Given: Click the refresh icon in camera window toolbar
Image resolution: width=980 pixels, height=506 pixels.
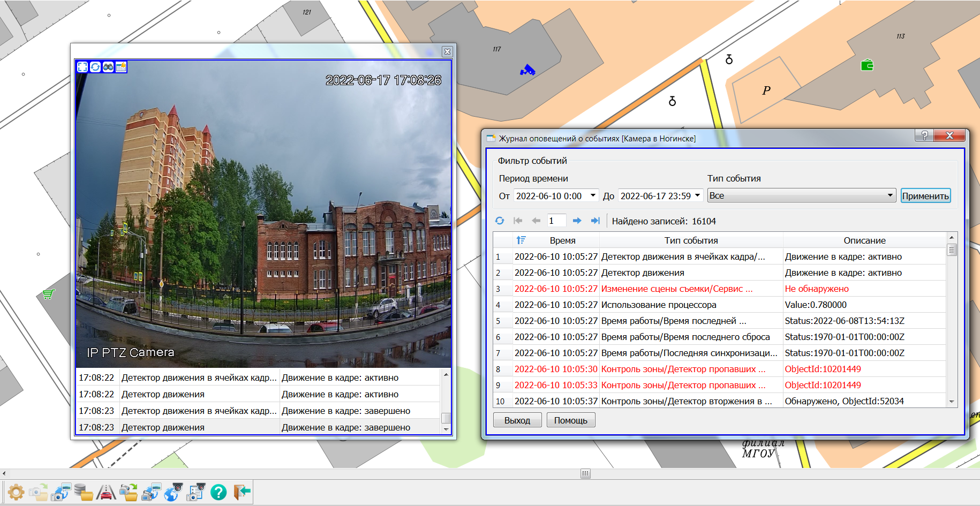Looking at the screenshot, I should tap(95, 67).
